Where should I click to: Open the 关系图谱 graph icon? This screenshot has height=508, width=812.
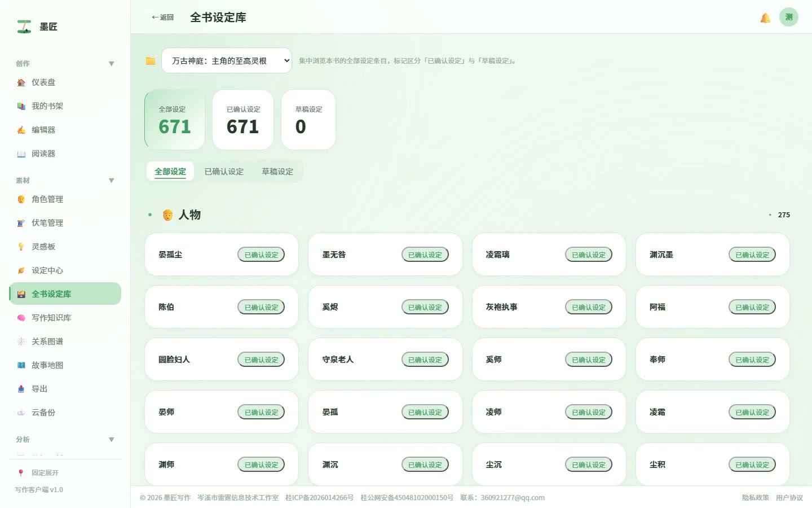pos(21,341)
